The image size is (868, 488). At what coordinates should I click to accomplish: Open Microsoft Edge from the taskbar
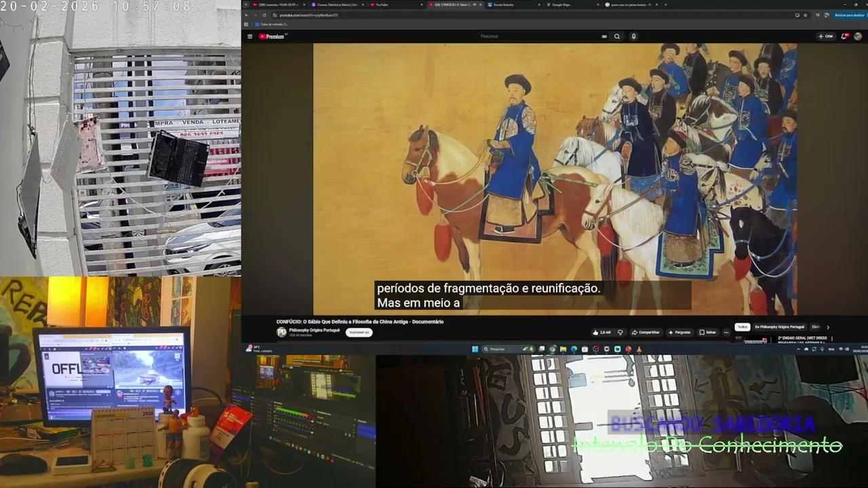(574, 349)
